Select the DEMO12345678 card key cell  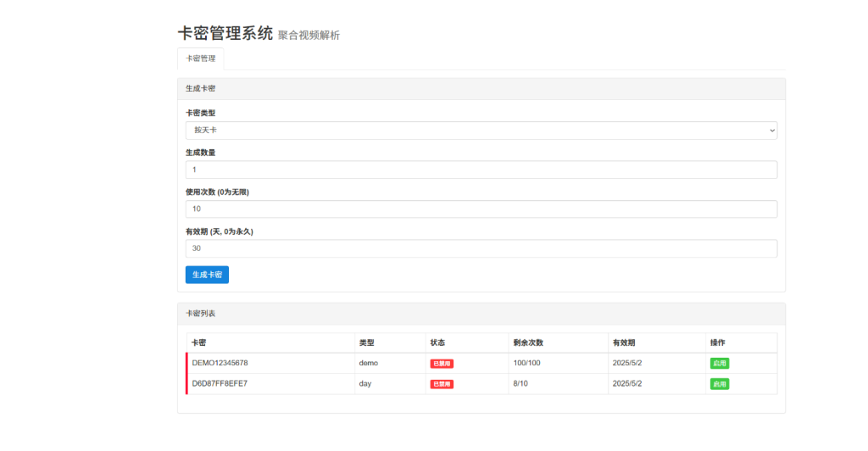click(x=220, y=363)
